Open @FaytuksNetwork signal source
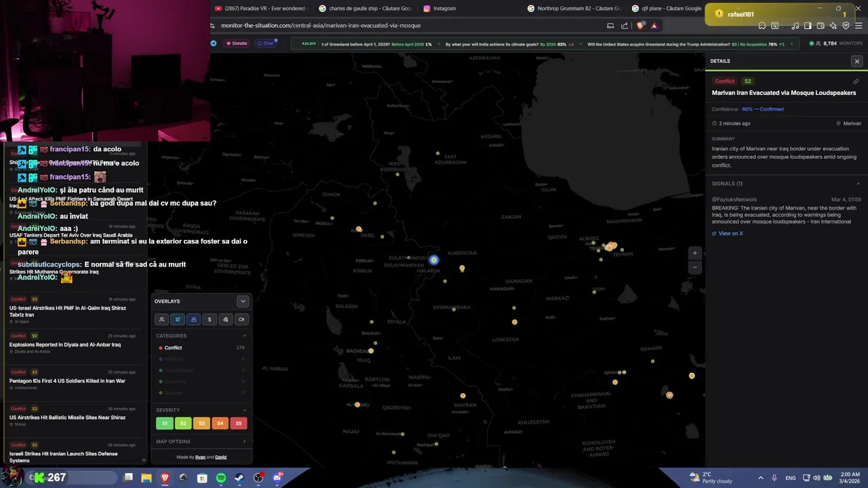 point(734,199)
